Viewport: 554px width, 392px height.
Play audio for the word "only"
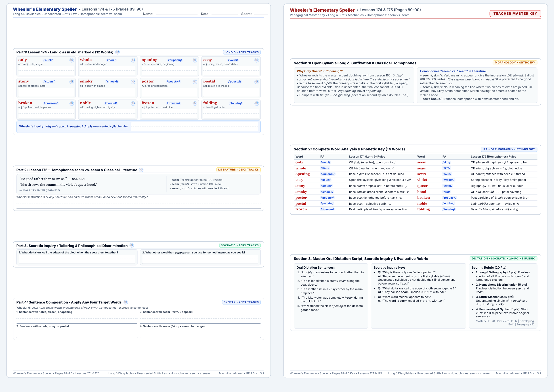coord(72,60)
